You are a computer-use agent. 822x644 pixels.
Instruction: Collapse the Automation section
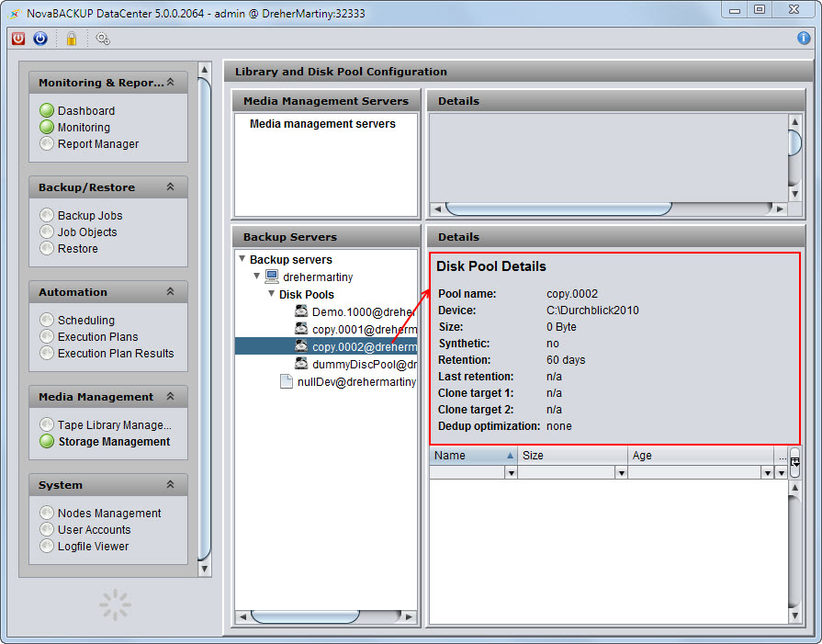coord(171,291)
